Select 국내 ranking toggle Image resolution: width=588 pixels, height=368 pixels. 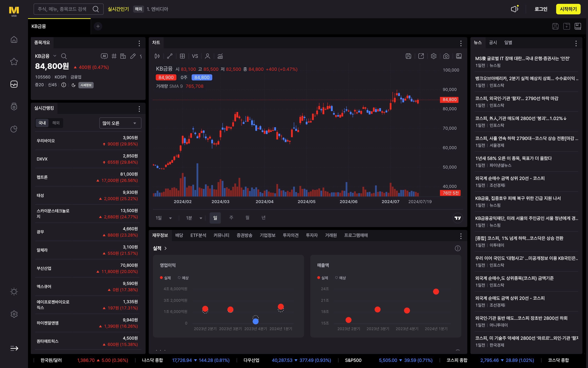(42, 123)
